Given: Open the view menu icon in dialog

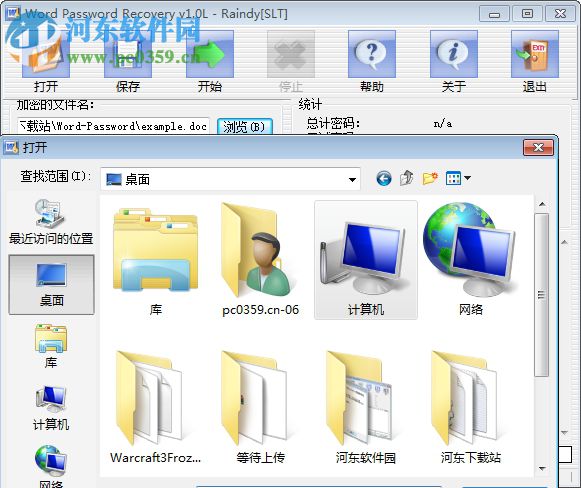Looking at the screenshot, I should point(453,178).
